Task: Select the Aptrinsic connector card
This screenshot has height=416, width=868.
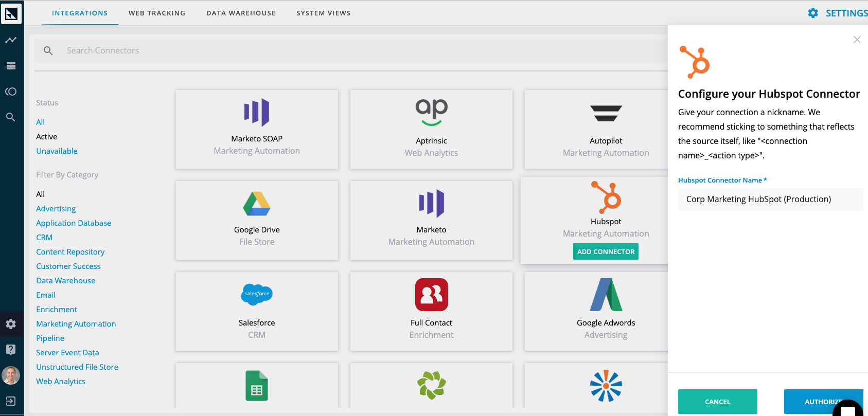Action: click(431, 129)
